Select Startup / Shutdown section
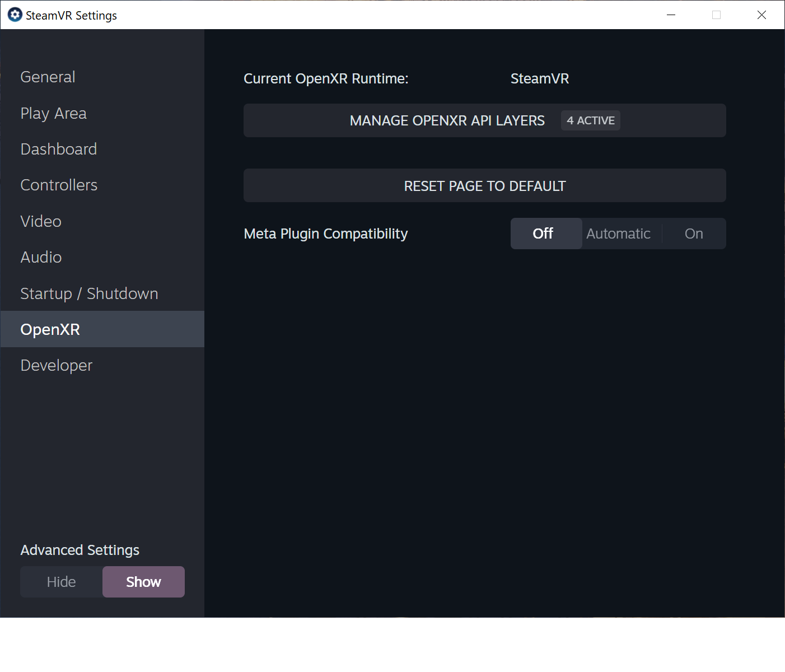 click(x=102, y=293)
